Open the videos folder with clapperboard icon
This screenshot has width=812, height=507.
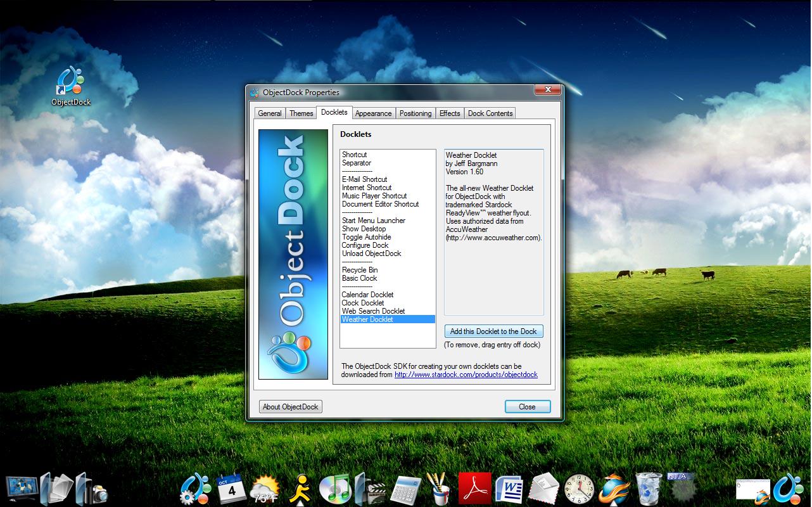(370, 489)
